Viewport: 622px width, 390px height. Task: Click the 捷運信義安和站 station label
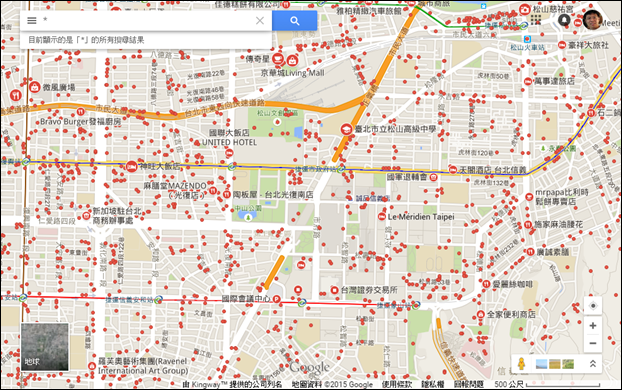[x=130, y=300]
